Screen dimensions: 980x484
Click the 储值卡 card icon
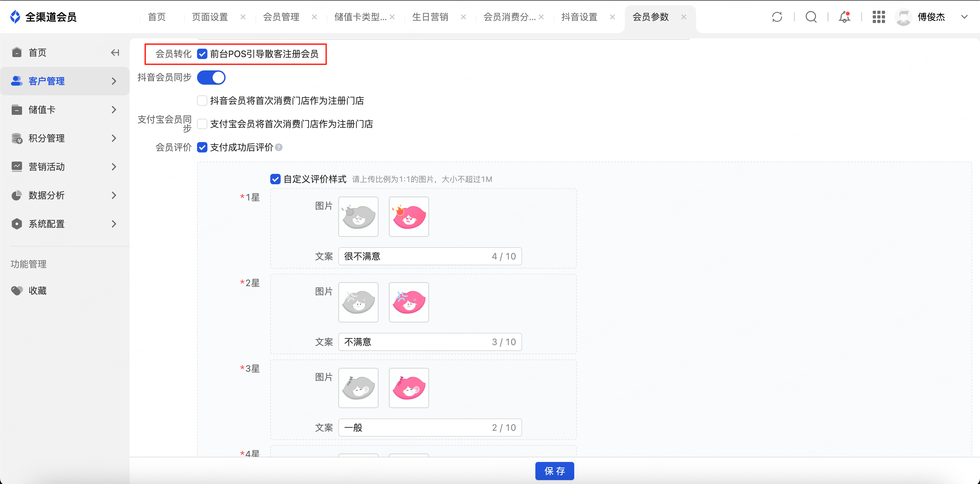pyautogui.click(x=17, y=110)
